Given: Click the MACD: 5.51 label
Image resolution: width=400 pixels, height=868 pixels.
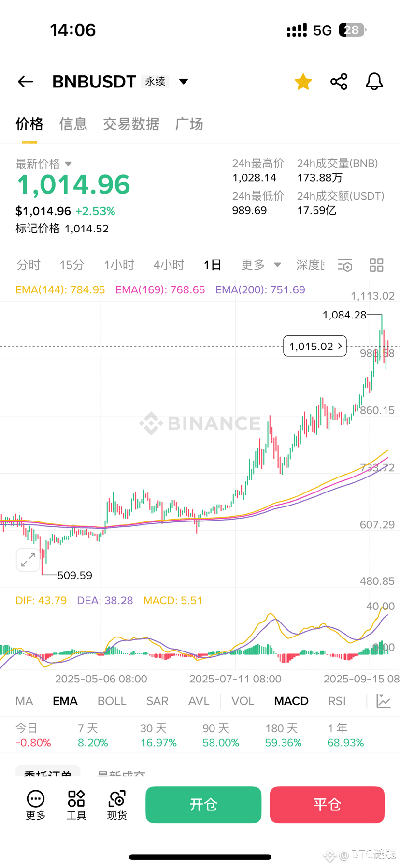Looking at the screenshot, I should click(173, 601).
